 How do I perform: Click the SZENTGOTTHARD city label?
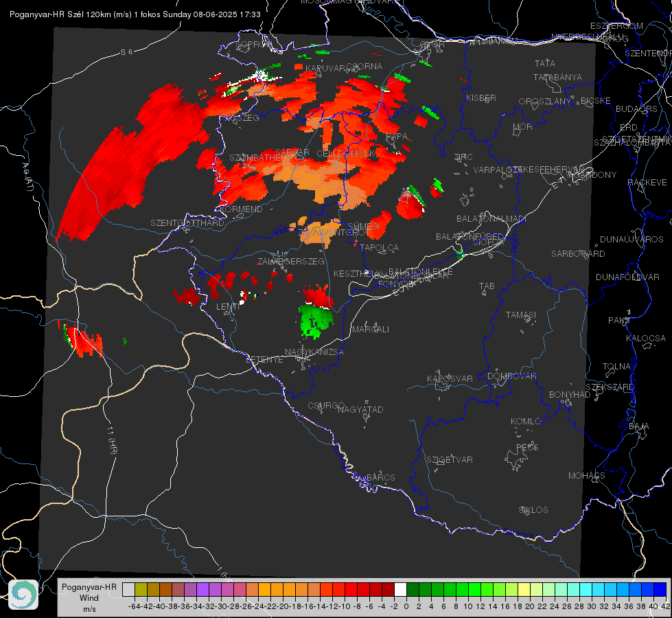click(187, 223)
